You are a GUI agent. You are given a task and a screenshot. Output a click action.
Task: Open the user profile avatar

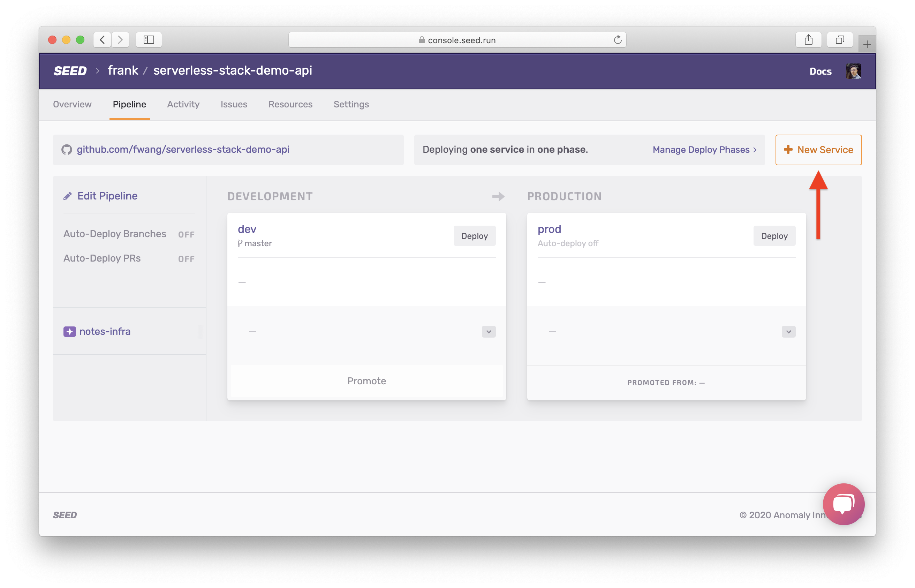853,71
